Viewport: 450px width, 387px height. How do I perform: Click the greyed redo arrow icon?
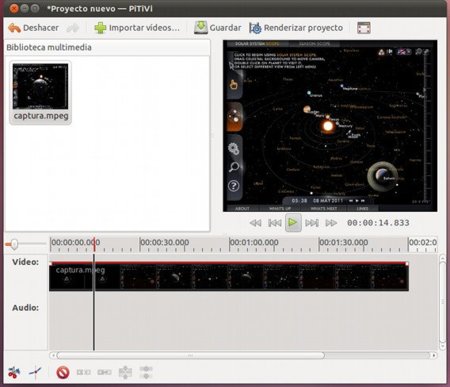click(73, 28)
